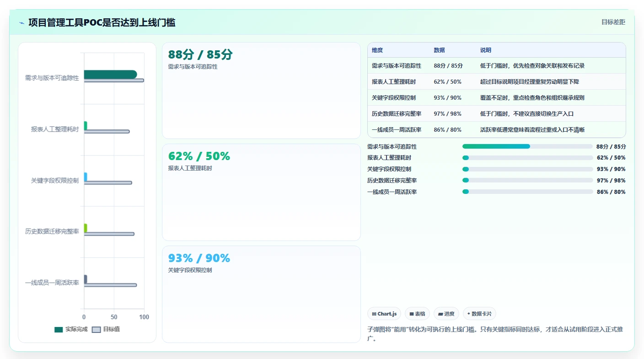Click the grey target bar for 需求与版本可追踪性
This screenshot has height=359, width=644.
(x=114, y=80)
